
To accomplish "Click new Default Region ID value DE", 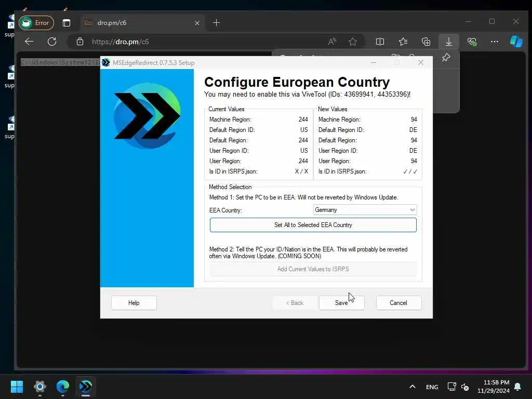I will [413, 130].
